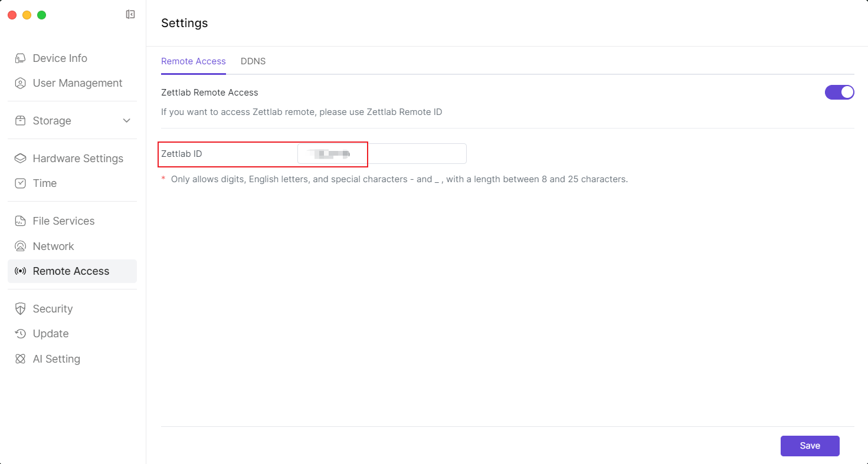Click the Zettlab ID input field

pyautogui.click(x=407, y=154)
